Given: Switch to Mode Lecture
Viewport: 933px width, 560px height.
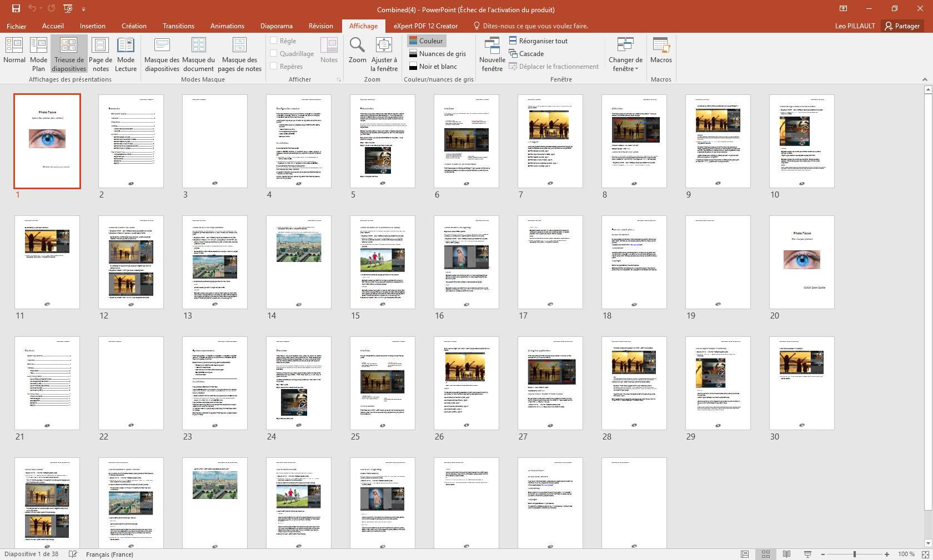Looking at the screenshot, I should (126, 54).
